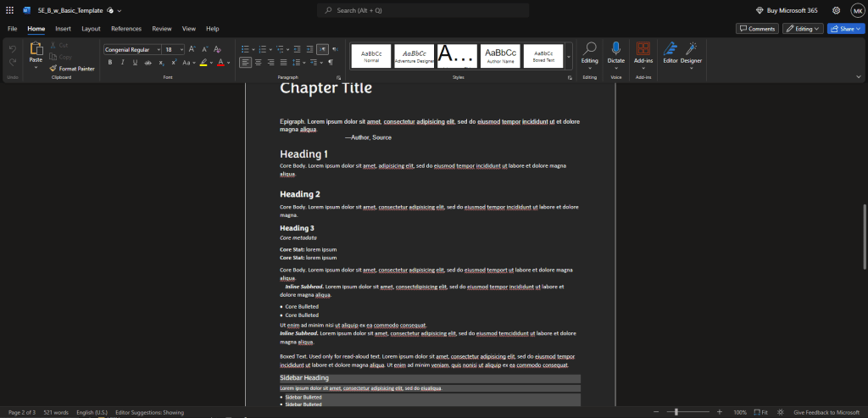
Task: Switch to the Layout tab
Action: tap(91, 28)
